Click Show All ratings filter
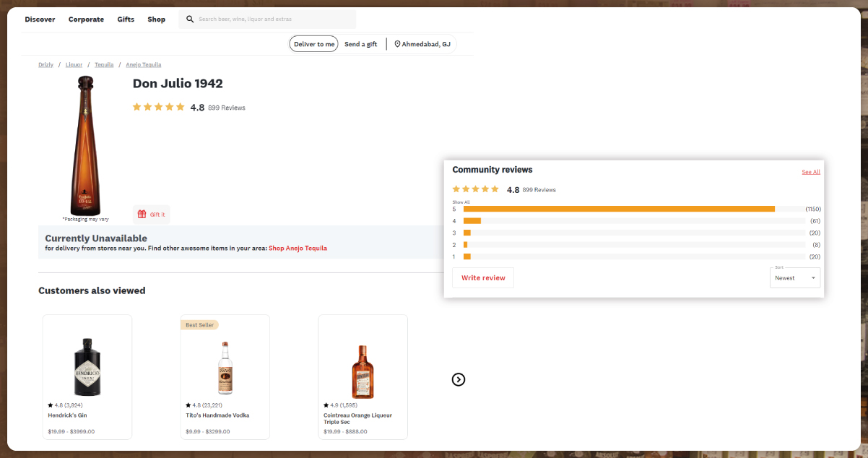The height and width of the screenshot is (458, 868). pos(461,202)
